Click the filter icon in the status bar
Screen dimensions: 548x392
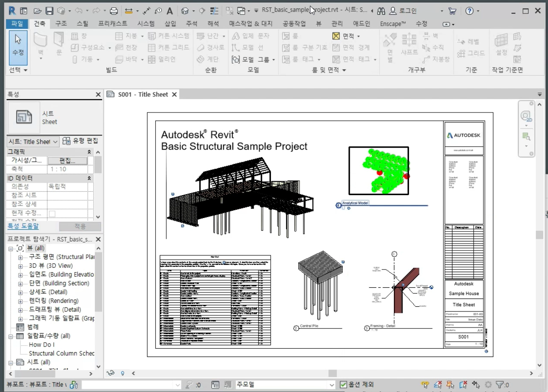pyautogui.click(x=500, y=385)
